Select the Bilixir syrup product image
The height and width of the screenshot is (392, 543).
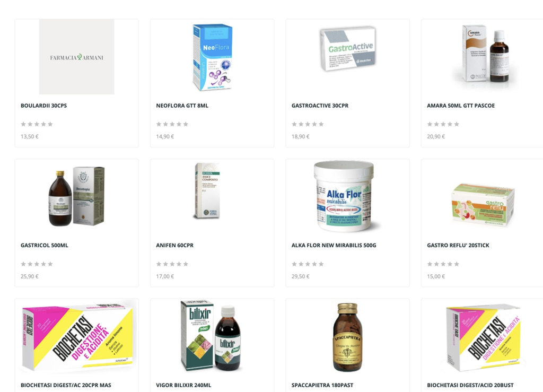click(211, 336)
